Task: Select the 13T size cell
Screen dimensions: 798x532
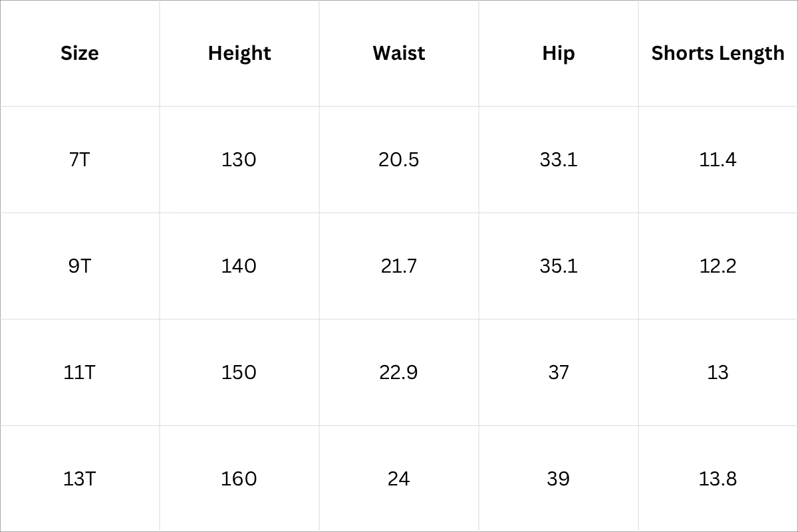Action: coord(80,479)
